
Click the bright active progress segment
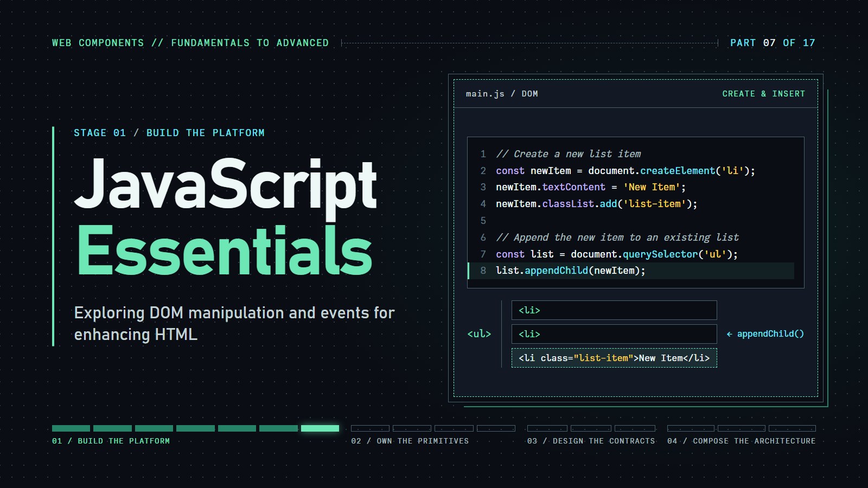(x=320, y=428)
